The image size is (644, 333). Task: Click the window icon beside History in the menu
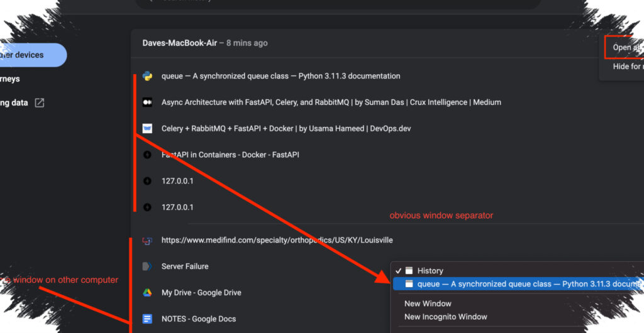409,270
